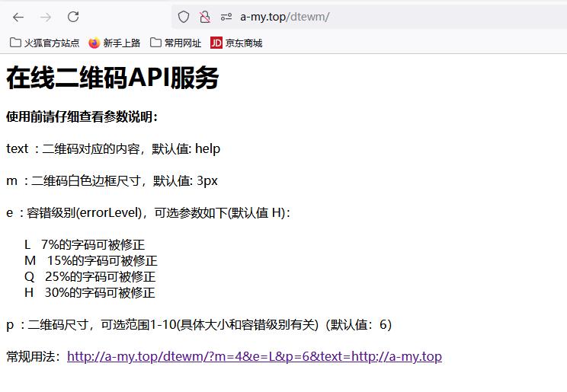Click the heading 在线二维码API服务
567x392 pixels.
pyautogui.click(x=113, y=78)
